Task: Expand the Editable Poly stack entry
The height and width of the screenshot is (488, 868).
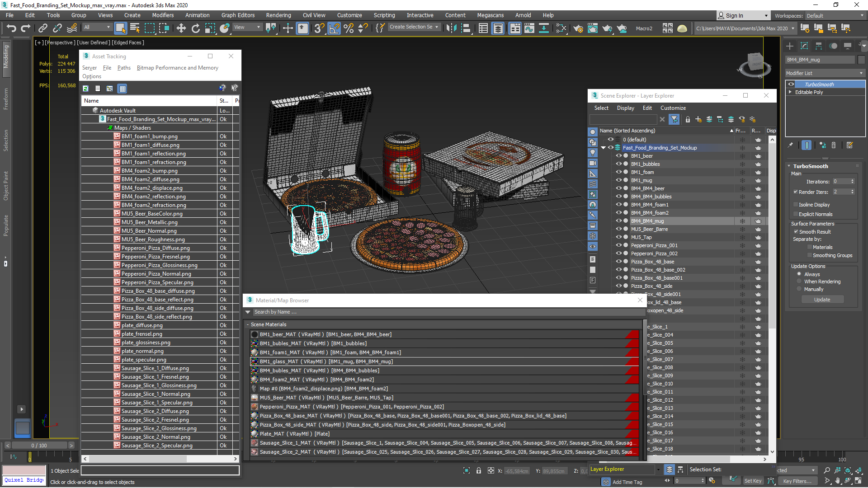Action: [790, 92]
